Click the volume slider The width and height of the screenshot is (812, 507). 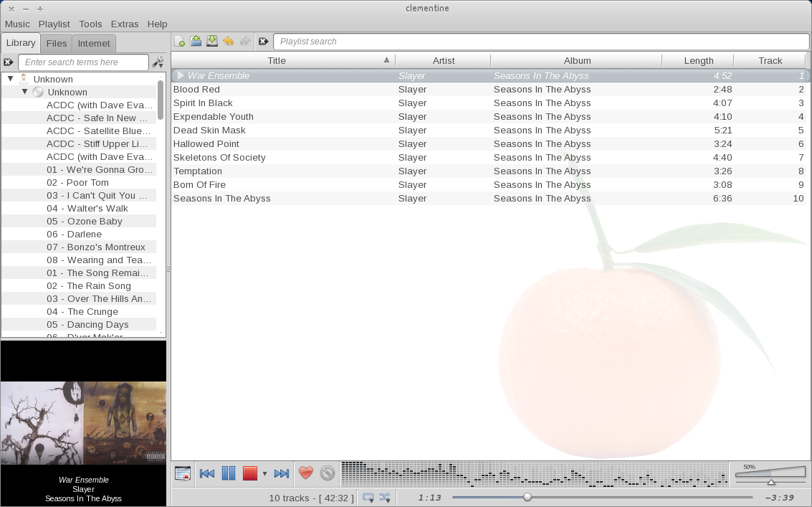click(x=770, y=481)
